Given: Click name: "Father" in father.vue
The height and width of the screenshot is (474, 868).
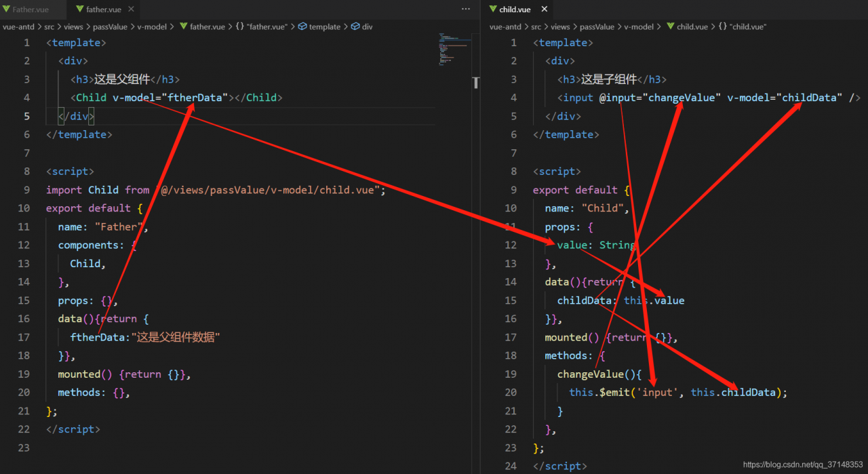Looking at the screenshot, I should (102, 226).
